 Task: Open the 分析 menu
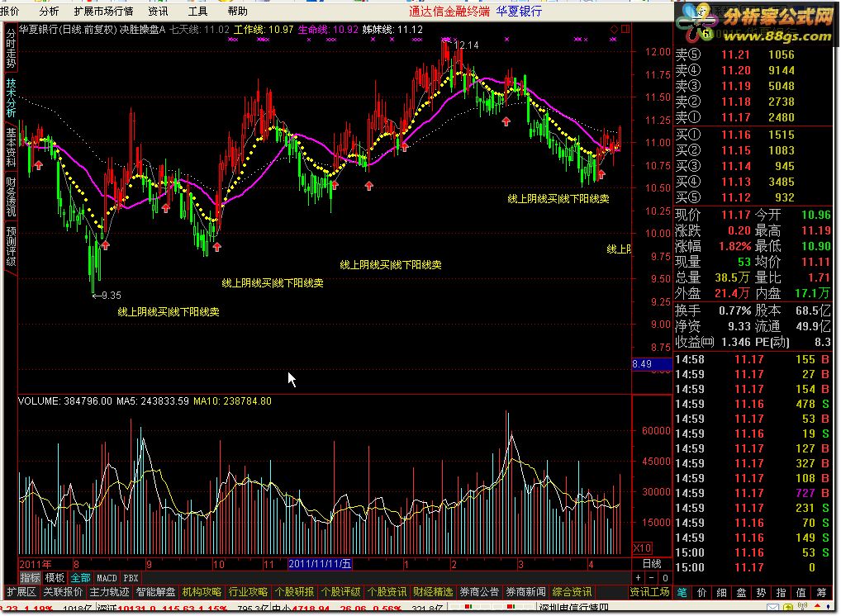click(x=49, y=12)
